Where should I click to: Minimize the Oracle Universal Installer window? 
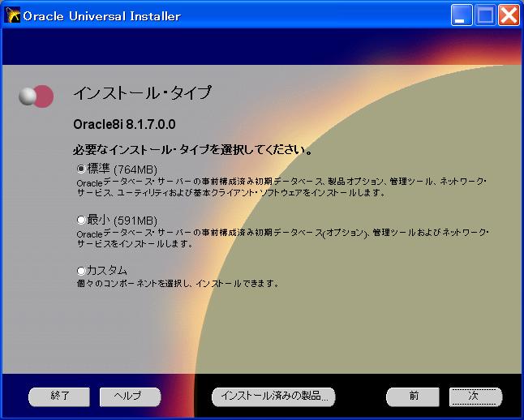pos(462,15)
